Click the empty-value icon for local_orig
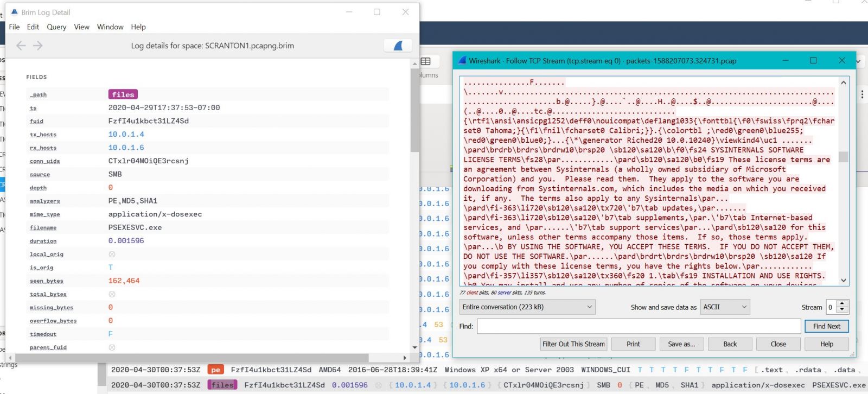Image resolution: width=868 pixels, height=394 pixels. pyautogui.click(x=112, y=254)
